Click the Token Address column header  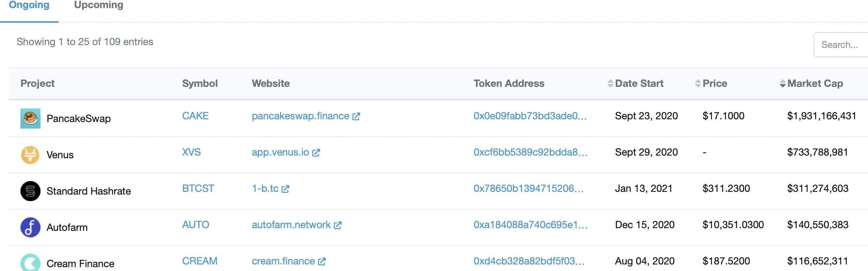(x=509, y=83)
